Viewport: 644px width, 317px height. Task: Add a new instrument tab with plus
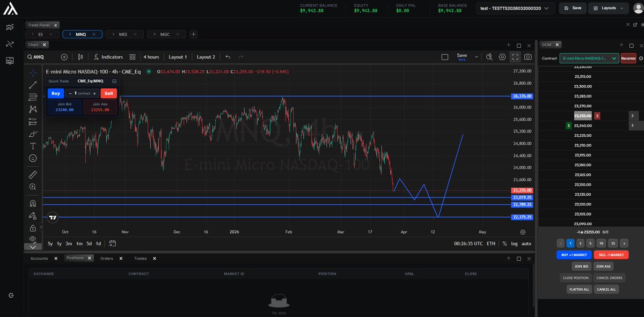pos(194,34)
